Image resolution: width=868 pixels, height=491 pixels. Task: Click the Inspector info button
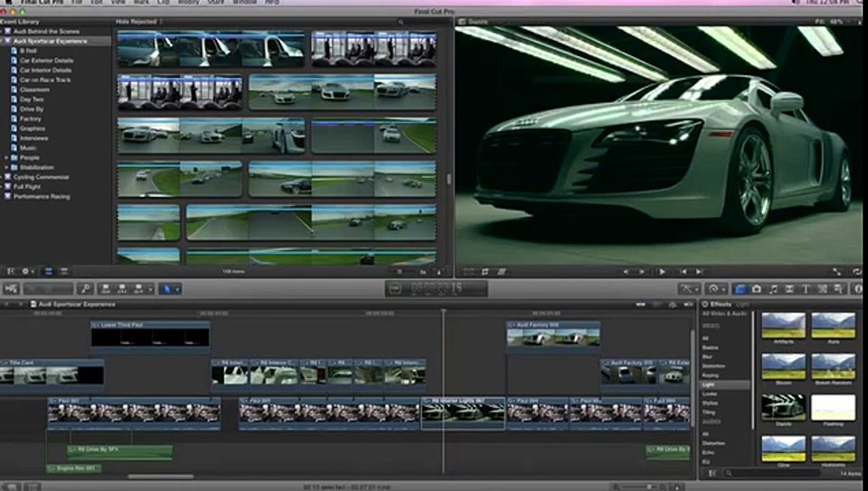click(858, 289)
